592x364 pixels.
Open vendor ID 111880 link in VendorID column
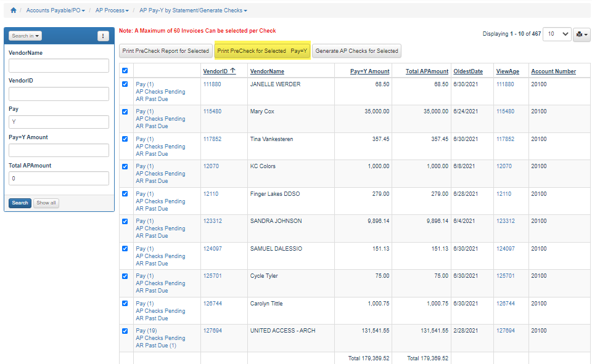pyautogui.click(x=212, y=84)
